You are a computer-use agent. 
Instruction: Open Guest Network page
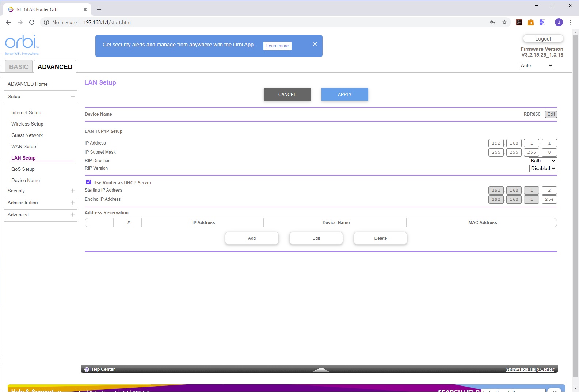pyautogui.click(x=27, y=135)
